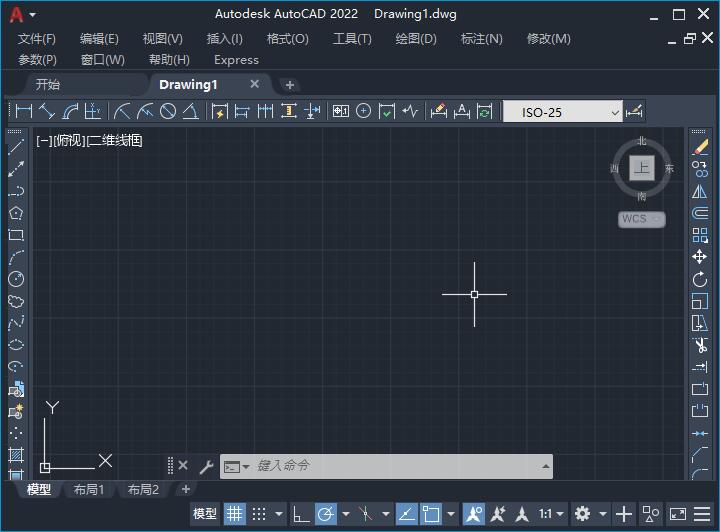
Task: Expand workspace switching gear arrow
Action: pos(603,514)
